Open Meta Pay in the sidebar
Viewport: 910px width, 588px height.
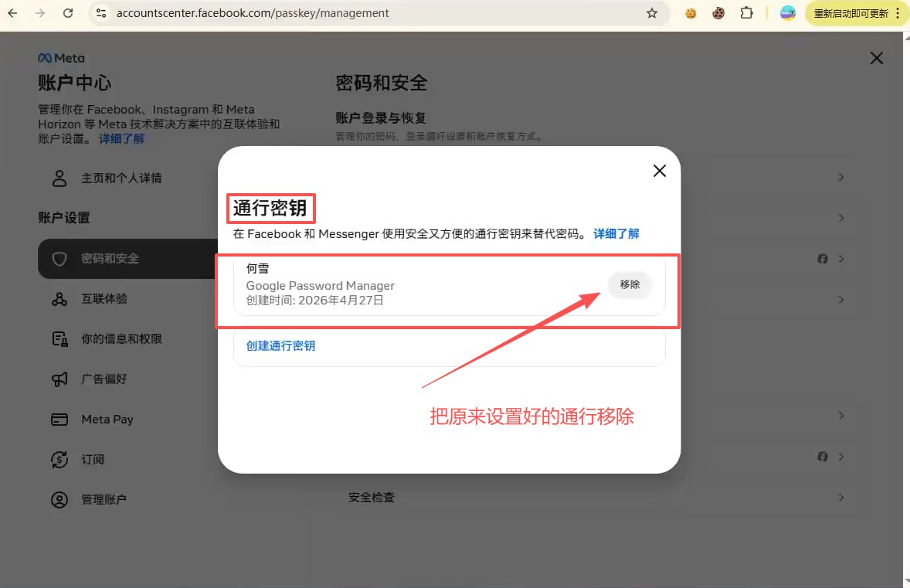107,419
